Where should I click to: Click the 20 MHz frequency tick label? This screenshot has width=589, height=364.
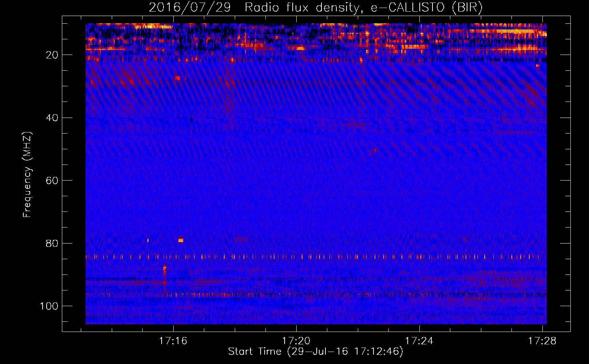(x=52, y=55)
